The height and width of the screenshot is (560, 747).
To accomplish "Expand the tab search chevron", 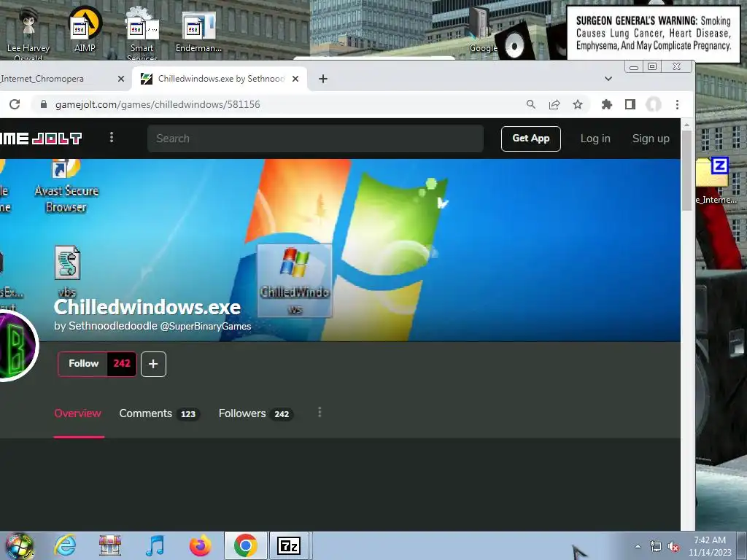I will click(608, 79).
